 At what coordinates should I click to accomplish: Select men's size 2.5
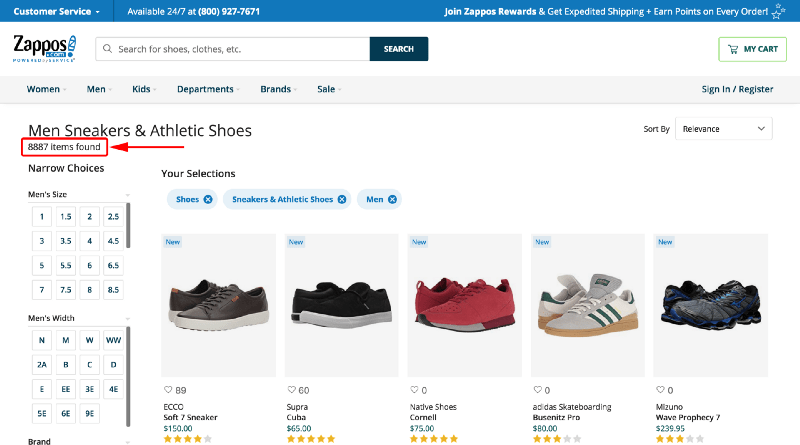(113, 216)
